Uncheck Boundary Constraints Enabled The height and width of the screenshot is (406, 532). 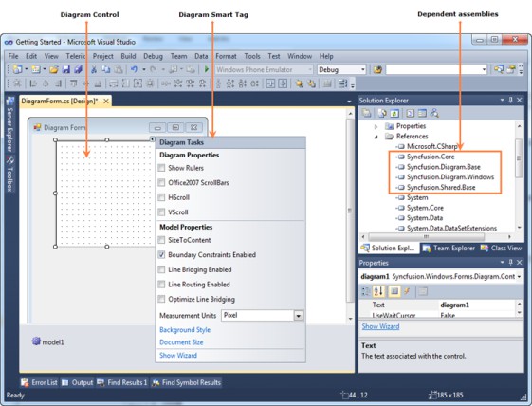tap(162, 254)
